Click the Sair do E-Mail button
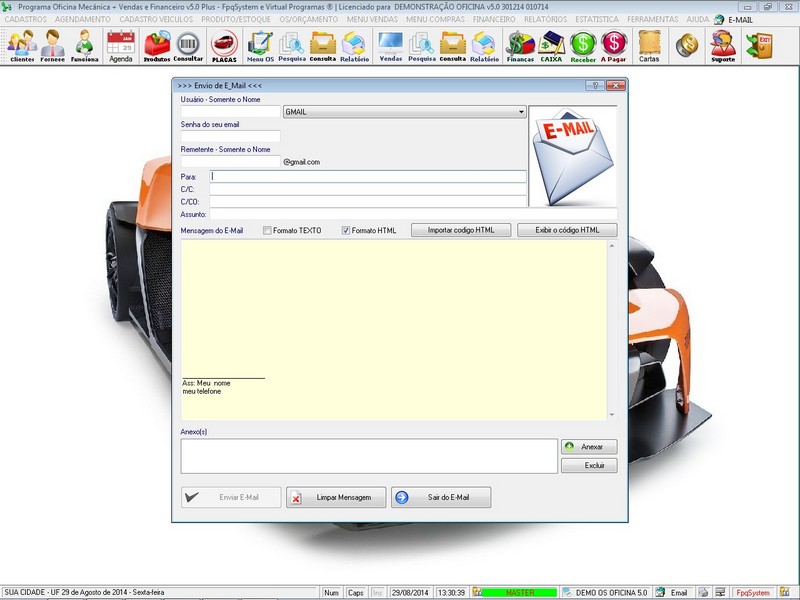The width and height of the screenshot is (800, 600). coord(441,497)
